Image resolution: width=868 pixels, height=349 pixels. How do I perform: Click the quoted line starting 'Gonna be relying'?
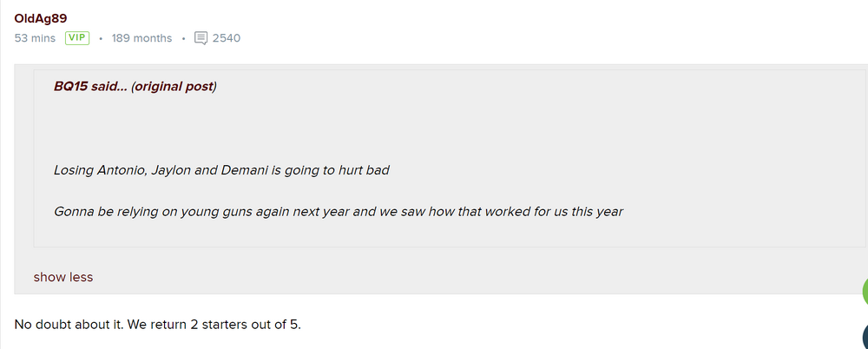(x=339, y=211)
